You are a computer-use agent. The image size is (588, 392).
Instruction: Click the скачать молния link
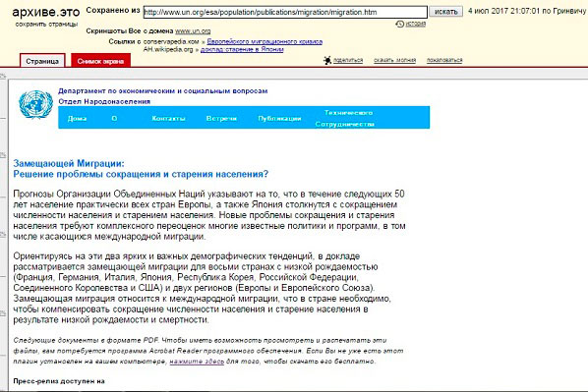394,60
